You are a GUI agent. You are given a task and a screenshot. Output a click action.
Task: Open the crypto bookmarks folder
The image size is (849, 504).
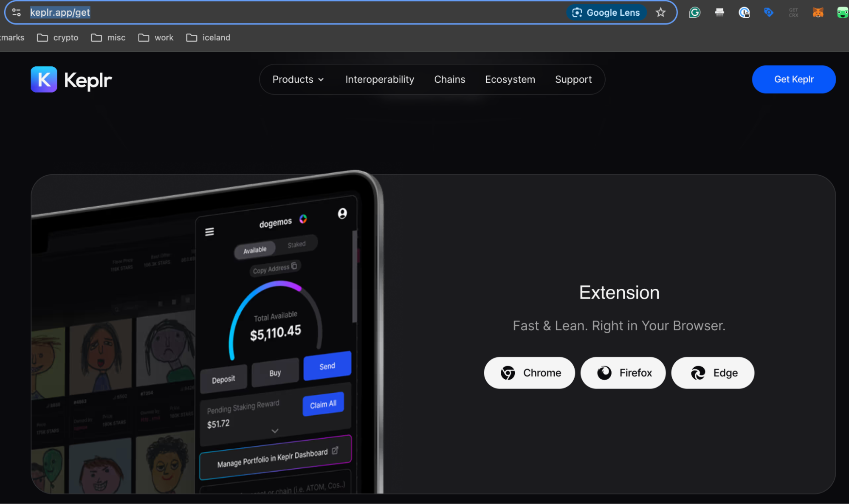pyautogui.click(x=58, y=38)
